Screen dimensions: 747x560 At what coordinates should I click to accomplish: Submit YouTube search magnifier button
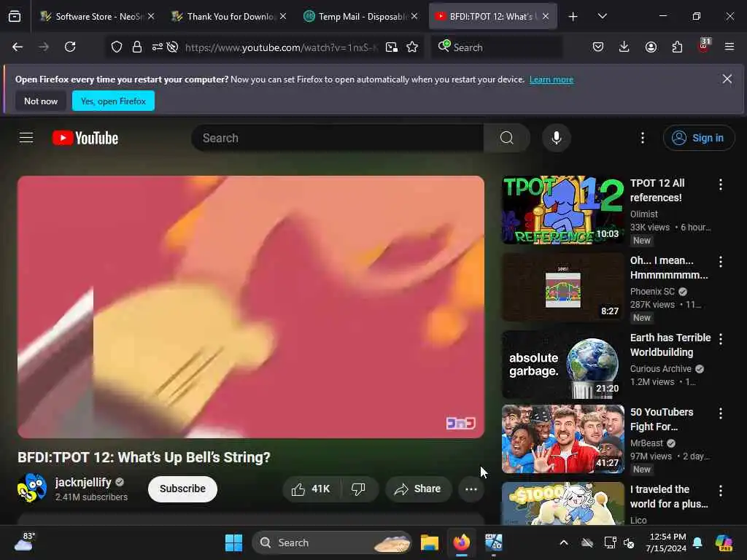507,138
